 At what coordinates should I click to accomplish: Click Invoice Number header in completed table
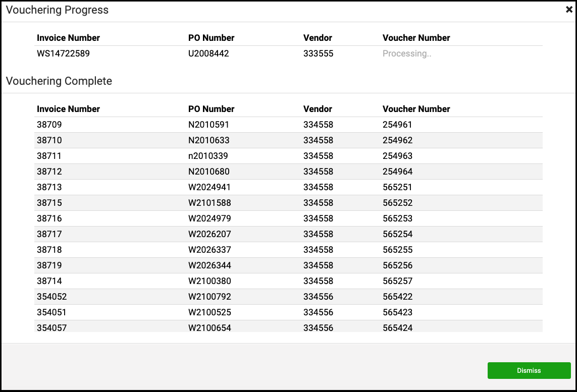69,109
